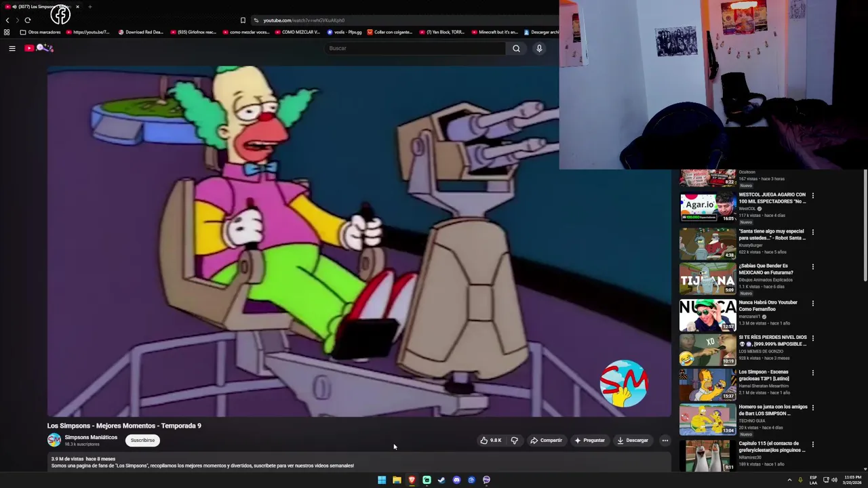
Task: Open File Explorer from taskbar
Action: coord(397,480)
